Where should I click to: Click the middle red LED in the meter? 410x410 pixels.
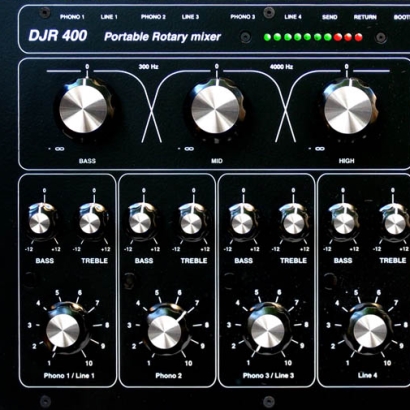click(x=348, y=37)
